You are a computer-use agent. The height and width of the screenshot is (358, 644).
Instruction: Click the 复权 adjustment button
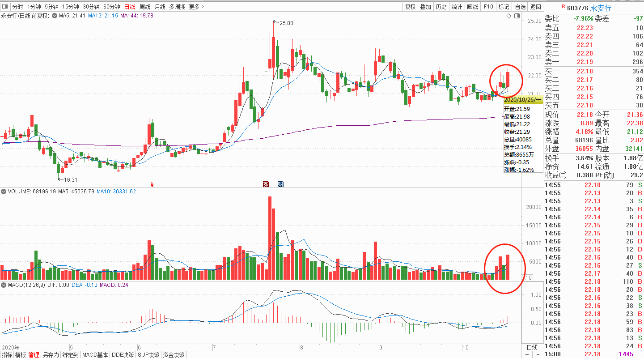click(410, 7)
